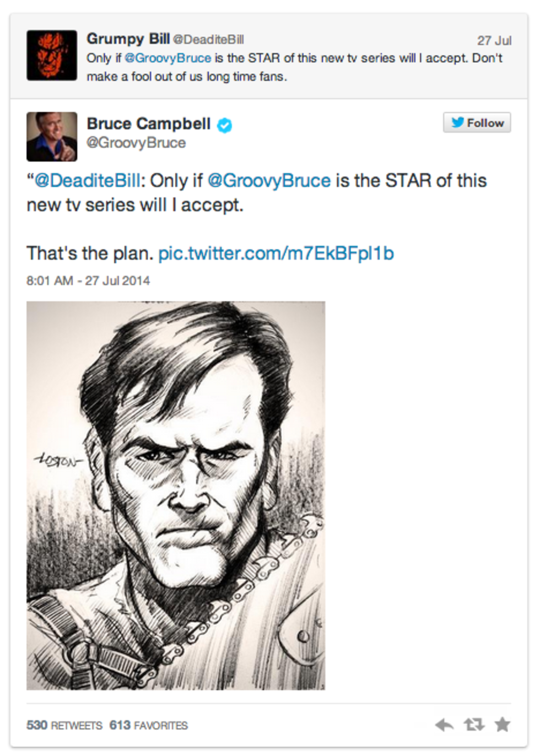Open the @DeaditeBill handle next to Grumpy Bill
Image resolution: width=540 pixels, height=756 pixels.
tap(208, 40)
